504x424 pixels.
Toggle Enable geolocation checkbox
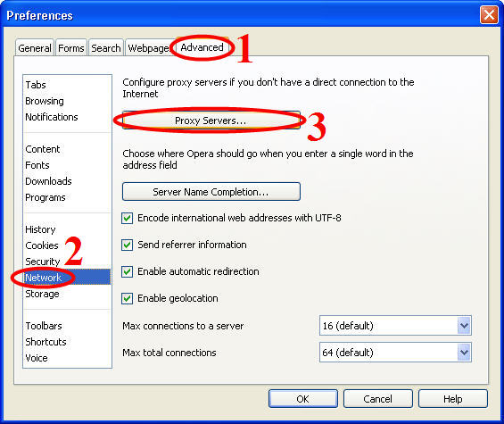click(x=127, y=298)
